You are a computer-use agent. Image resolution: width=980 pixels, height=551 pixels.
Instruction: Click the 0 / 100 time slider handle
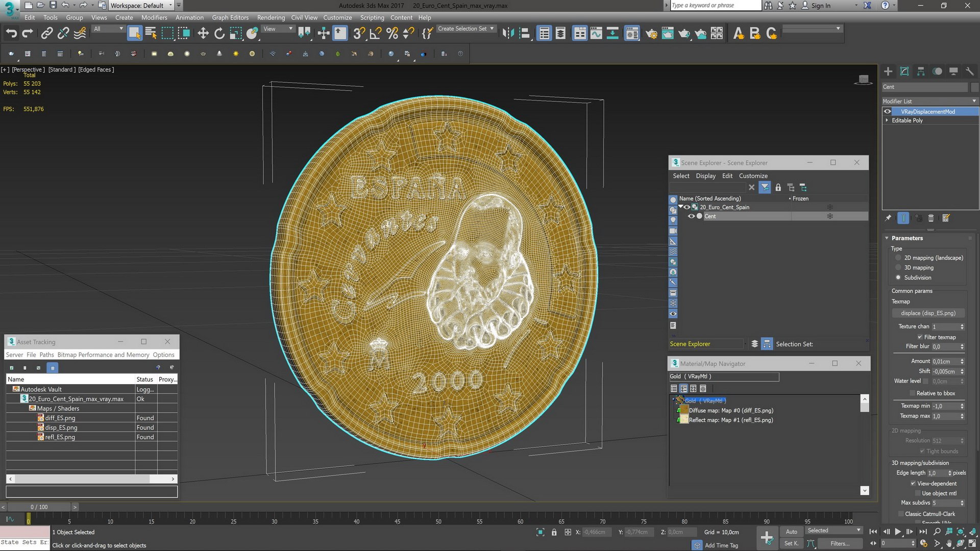39,507
